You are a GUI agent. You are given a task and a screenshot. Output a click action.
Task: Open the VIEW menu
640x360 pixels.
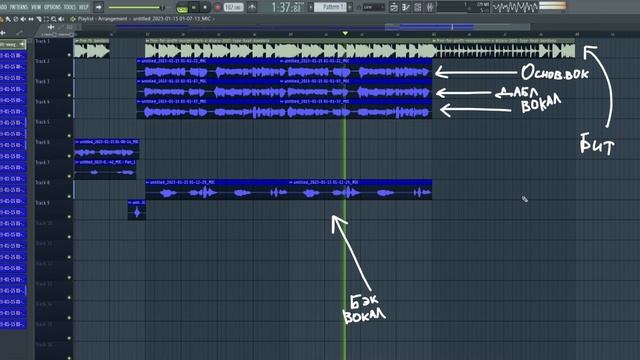click(36, 7)
